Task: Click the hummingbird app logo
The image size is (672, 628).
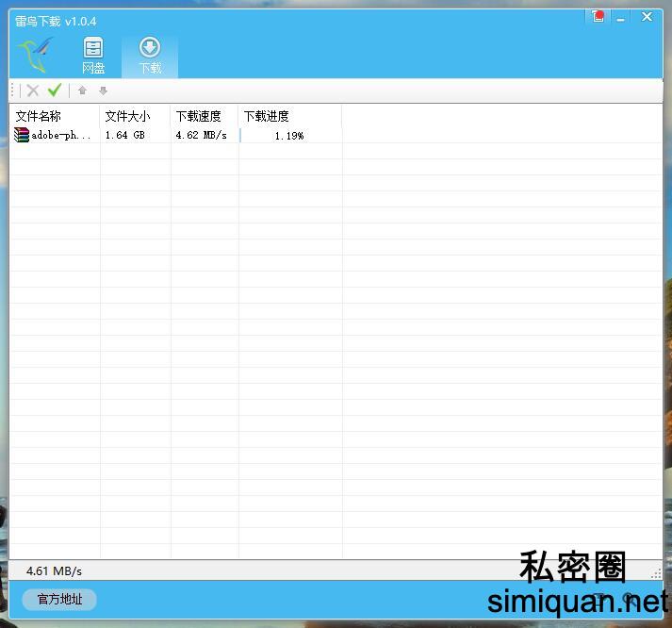Action: click(36, 55)
